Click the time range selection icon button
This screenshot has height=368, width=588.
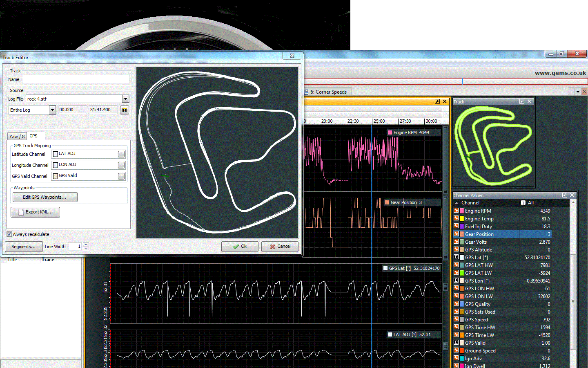pos(125,110)
